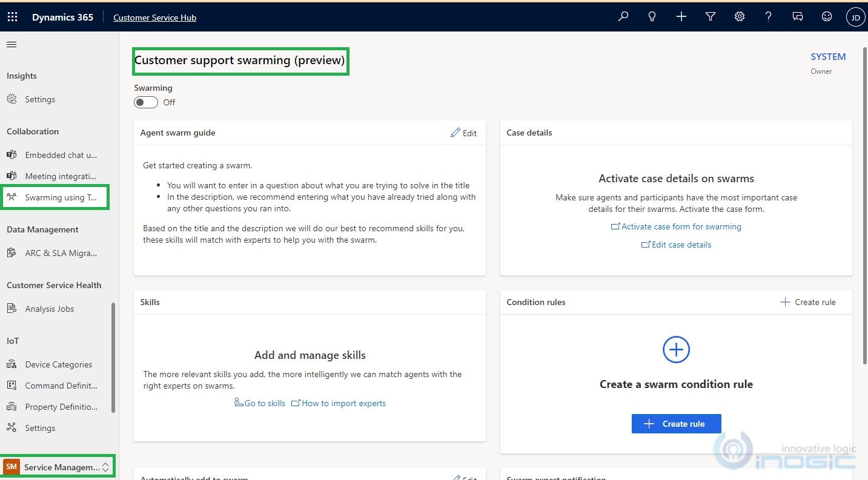
Task: Open Settings under Insights
Action: click(40, 99)
